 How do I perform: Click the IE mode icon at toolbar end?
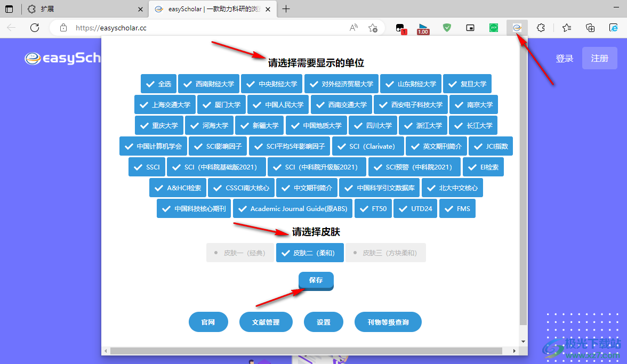pos(613,28)
